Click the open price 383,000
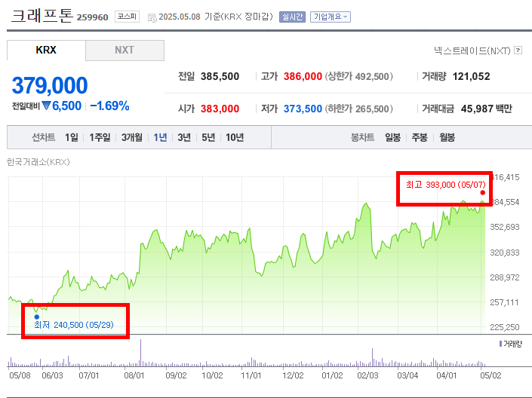Screen dimensions: 532x398 coord(220,109)
